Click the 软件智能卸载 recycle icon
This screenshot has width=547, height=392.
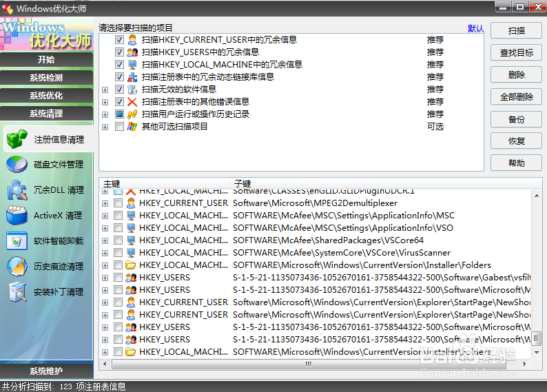17,241
